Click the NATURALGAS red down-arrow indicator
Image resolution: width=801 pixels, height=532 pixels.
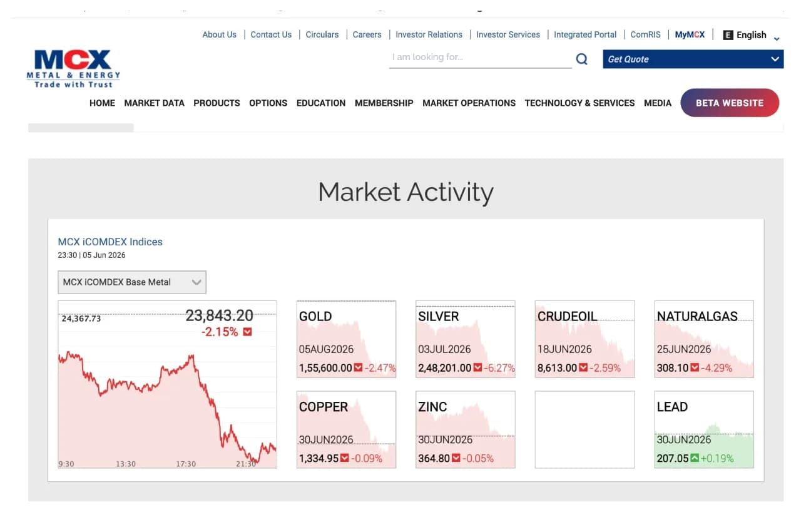tap(695, 368)
